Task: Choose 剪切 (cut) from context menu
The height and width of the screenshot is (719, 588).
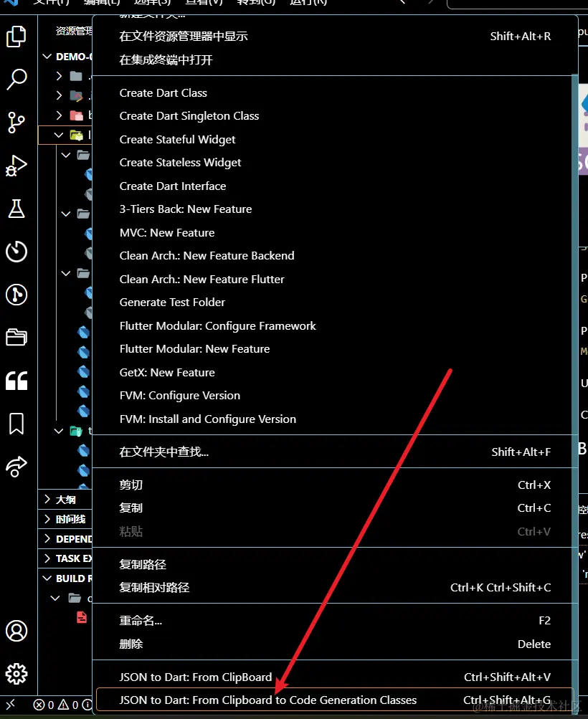Action: click(x=335, y=485)
